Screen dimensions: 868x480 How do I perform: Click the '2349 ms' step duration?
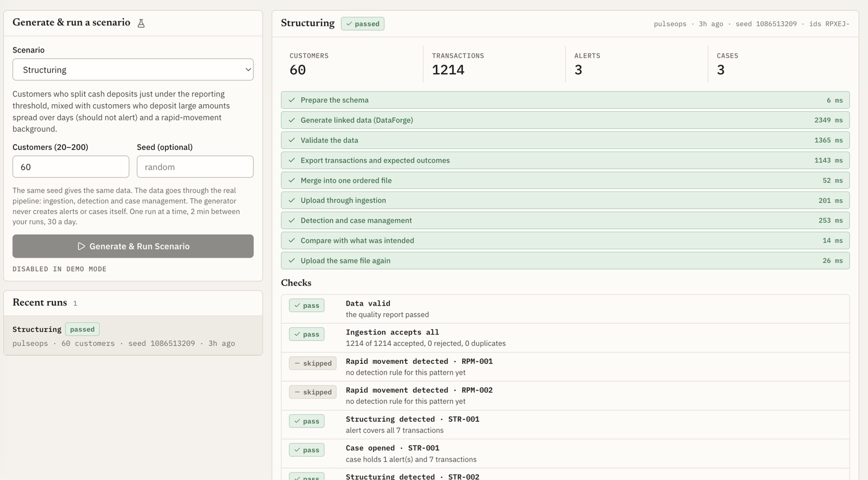pos(828,120)
